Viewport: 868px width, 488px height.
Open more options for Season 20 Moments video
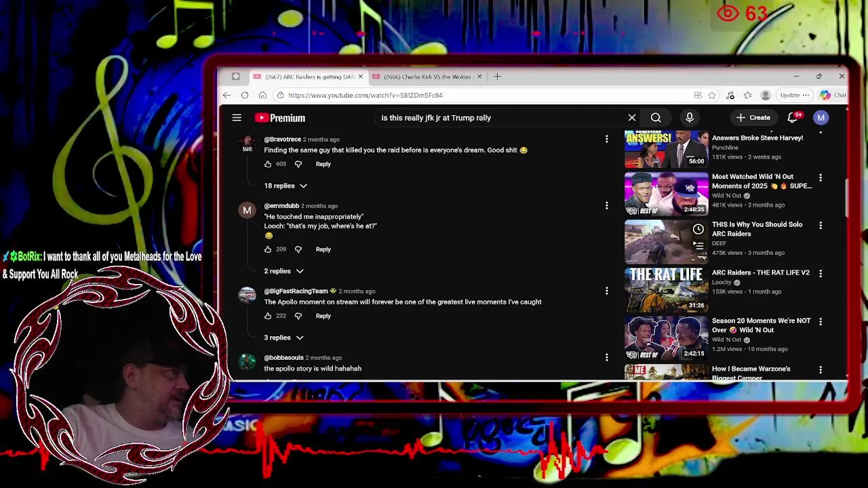pos(821,321)
